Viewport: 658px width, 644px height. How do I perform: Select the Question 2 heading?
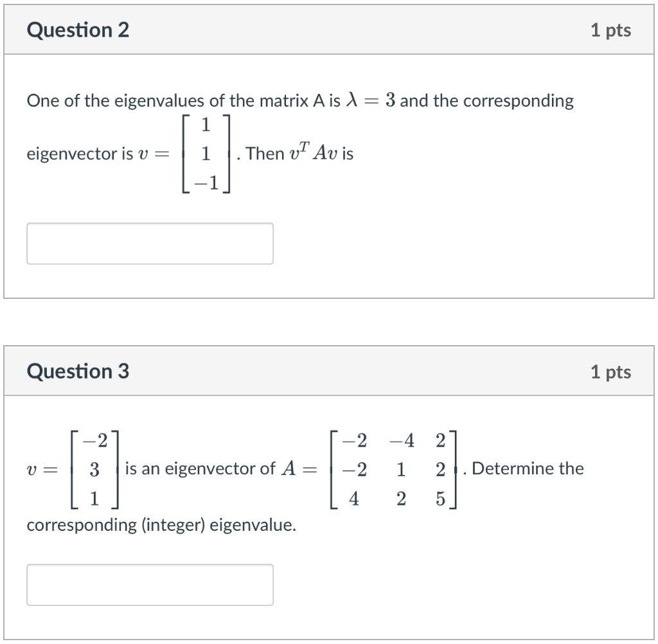point(78,30)
